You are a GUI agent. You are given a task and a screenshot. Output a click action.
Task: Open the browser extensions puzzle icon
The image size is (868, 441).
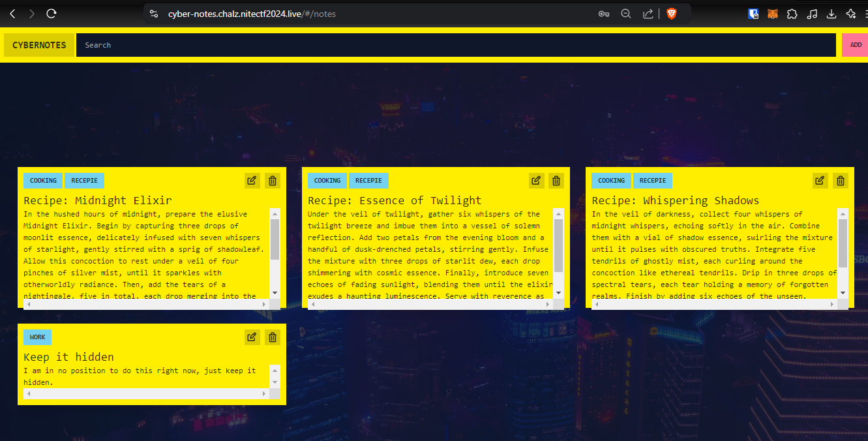792,14
